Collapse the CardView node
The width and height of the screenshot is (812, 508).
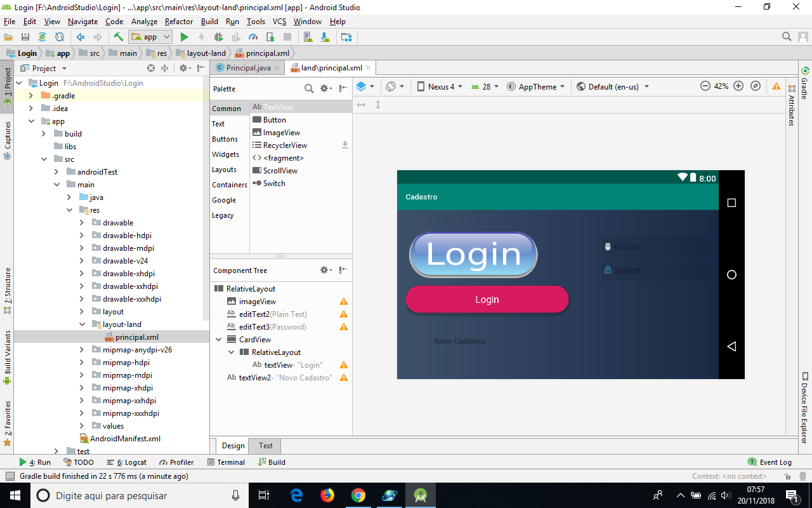pyautogui.click(x=219, y=340)
